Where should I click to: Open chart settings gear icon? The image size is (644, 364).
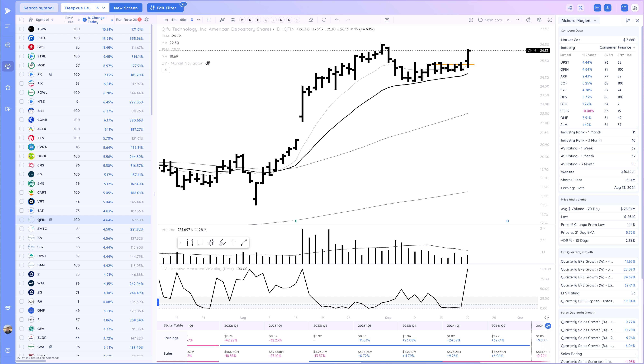[x=539, y=20]
